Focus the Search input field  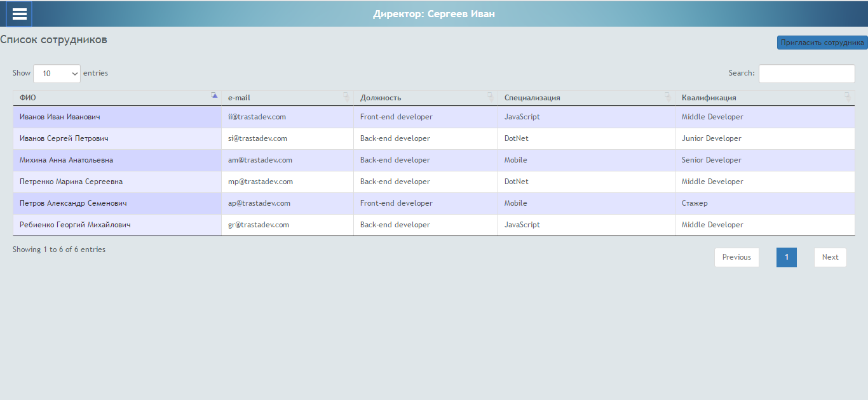tap(806, 74)
